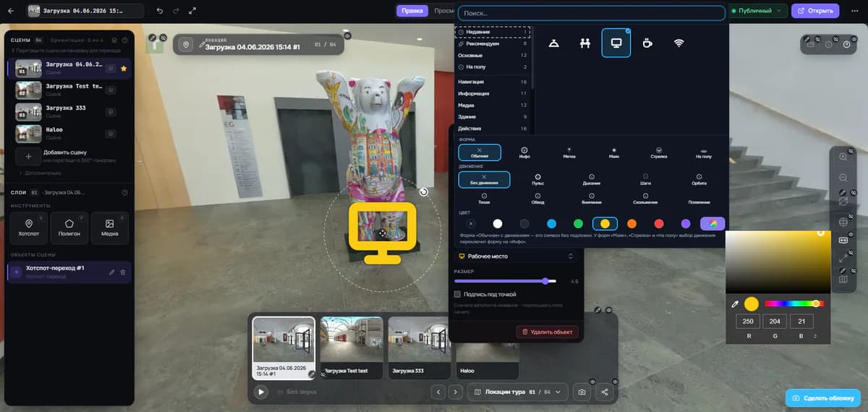Pick the orange color swatch
This screenshot has height=412, width=868.
tap(631, 224)
